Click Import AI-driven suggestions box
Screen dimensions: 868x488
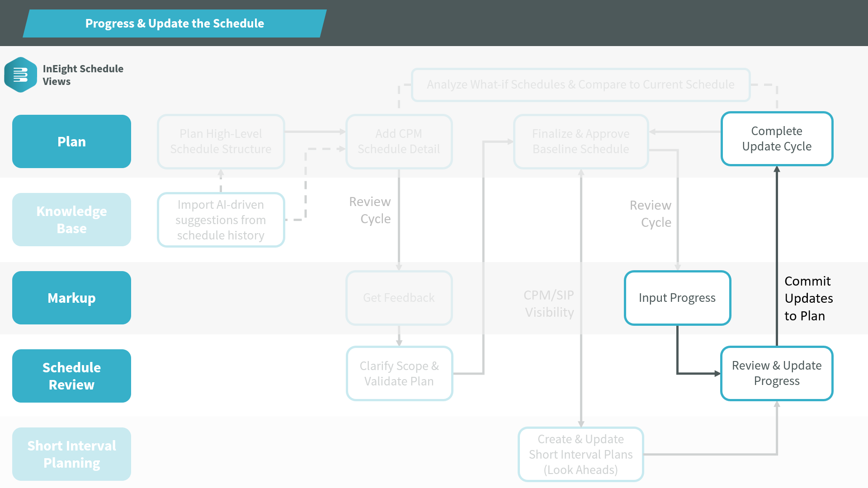coord(221,220)
